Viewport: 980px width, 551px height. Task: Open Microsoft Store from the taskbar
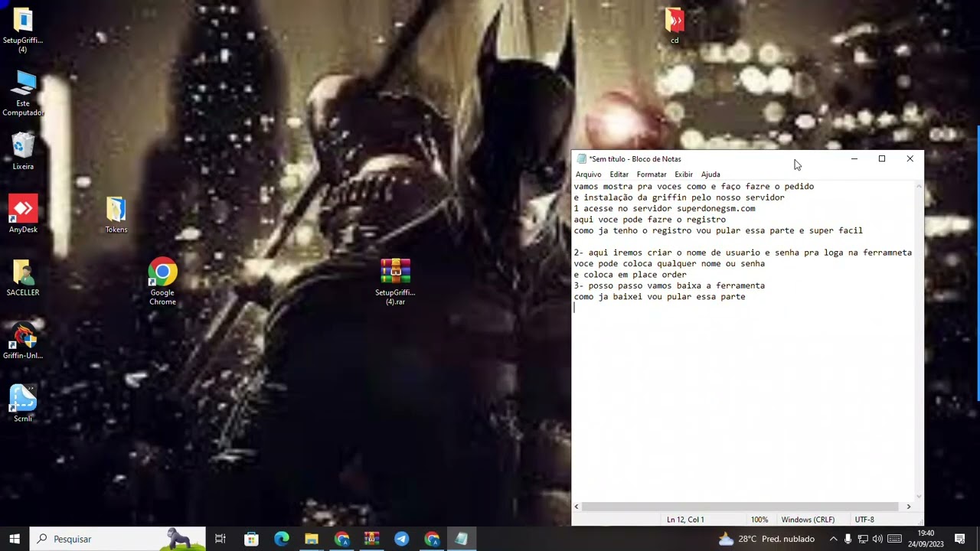251,539
